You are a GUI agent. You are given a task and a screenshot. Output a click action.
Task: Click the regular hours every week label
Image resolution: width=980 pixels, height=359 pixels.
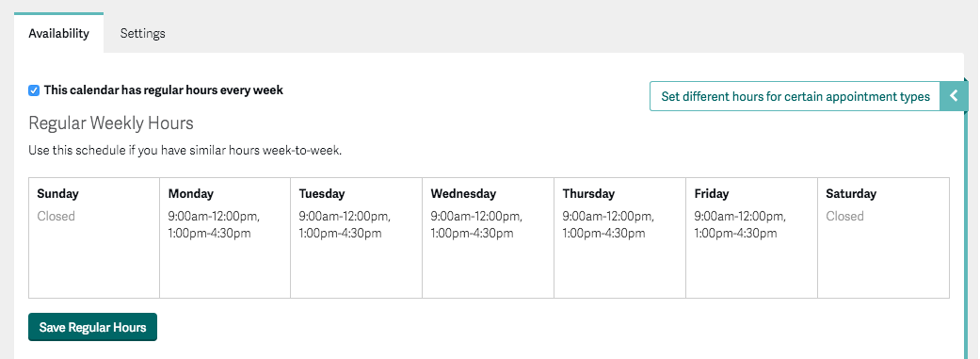[x=163, y=90]
